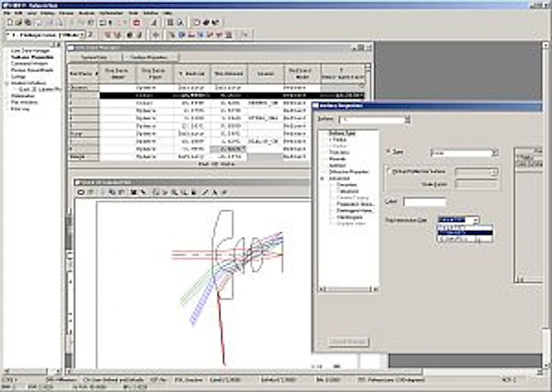Click the End Of Data row below the table
The width and height of the screenshot is (552, 392).
click(216, 164)
